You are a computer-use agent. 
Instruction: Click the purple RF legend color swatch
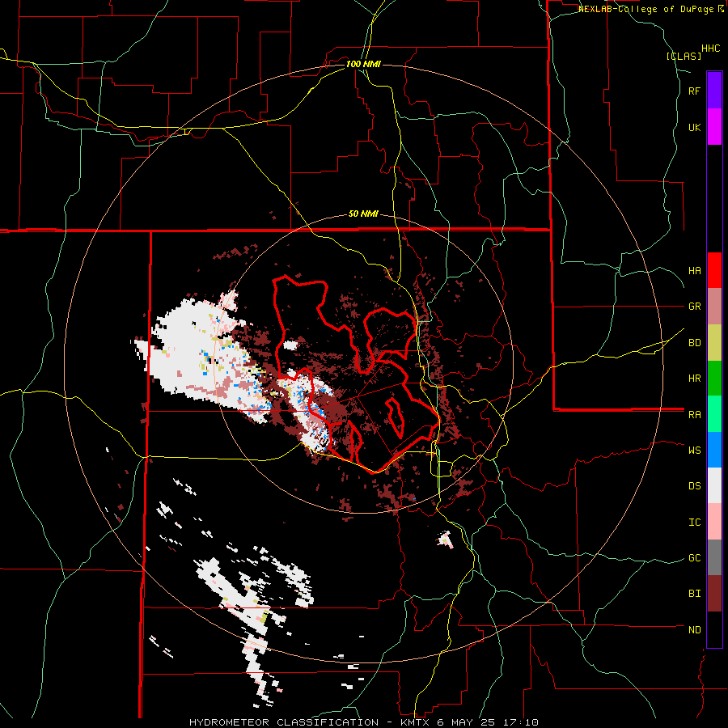point(714,91)
